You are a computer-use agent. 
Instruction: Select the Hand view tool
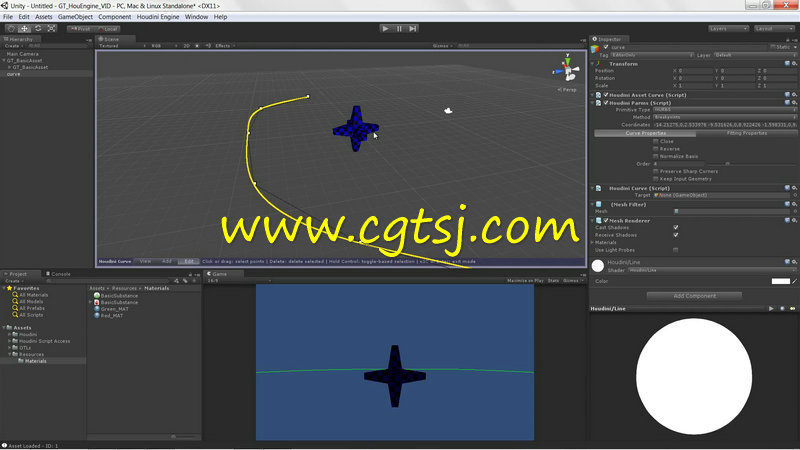click(11, 29)
